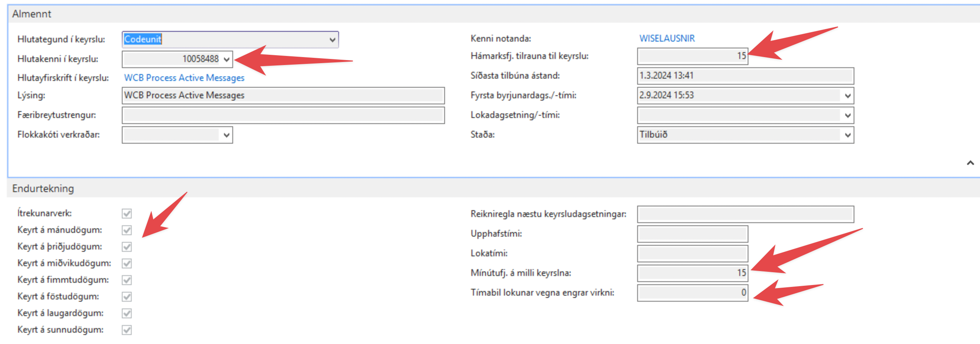Expand the Staða status dropdown
The height and width of the screenshot is (344, 980).
[x=847, y=135]
